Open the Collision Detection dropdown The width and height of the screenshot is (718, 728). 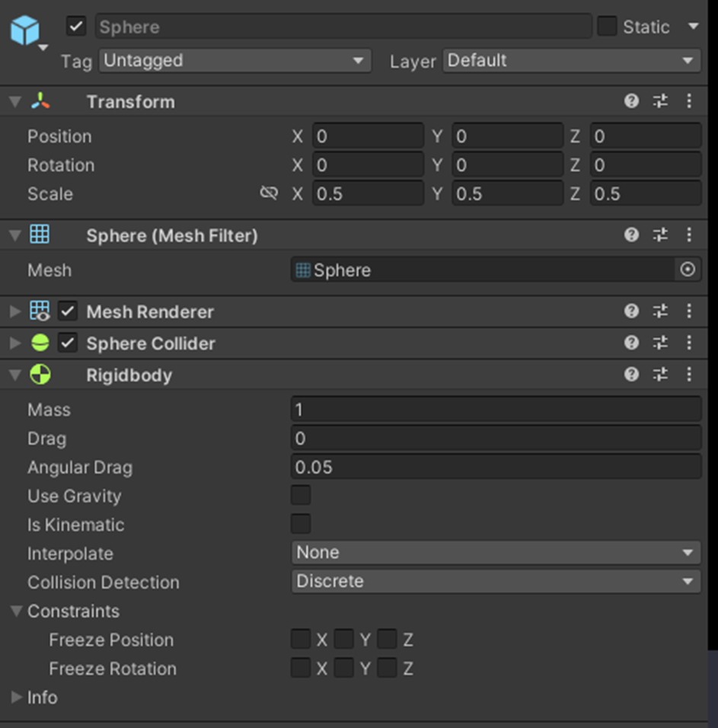click(x=496, y=581)
